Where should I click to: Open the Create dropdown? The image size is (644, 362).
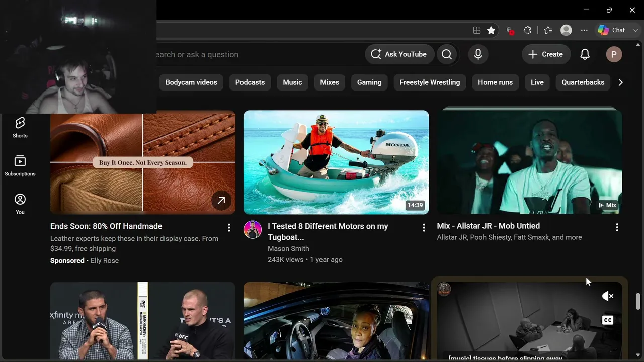pos(546,54)
